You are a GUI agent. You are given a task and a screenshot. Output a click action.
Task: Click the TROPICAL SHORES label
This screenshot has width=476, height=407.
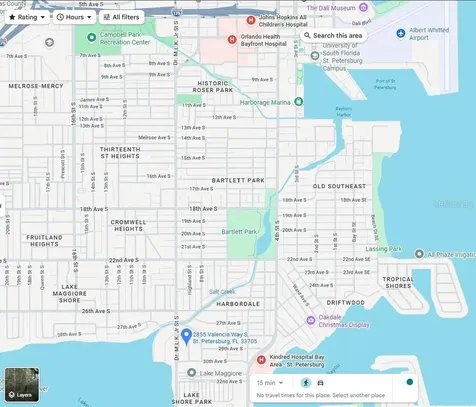click(398, 283)
